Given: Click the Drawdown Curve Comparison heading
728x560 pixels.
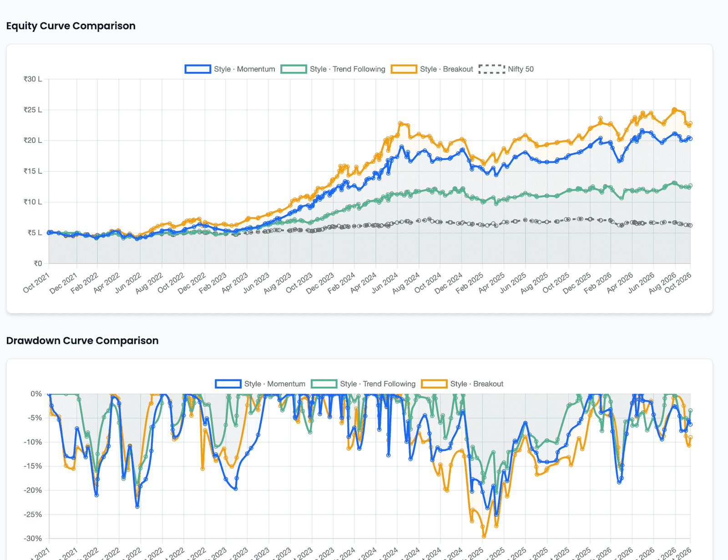Looking at the screenshot, I should pos(82,341).
